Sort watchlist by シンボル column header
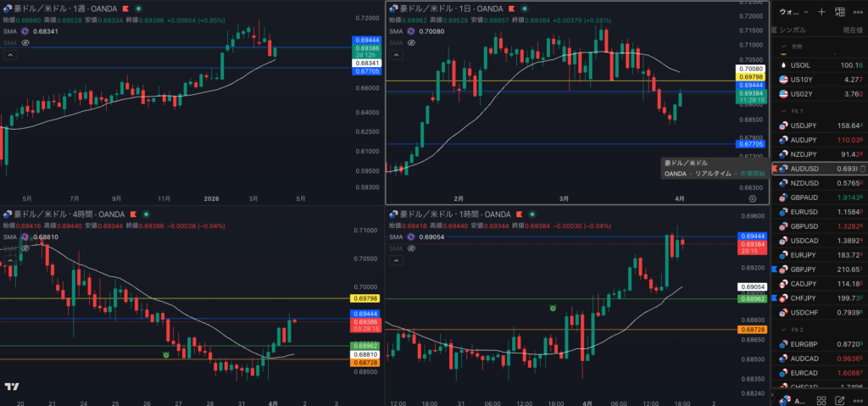Screen dimensions: 868x406 coord(793,30)
